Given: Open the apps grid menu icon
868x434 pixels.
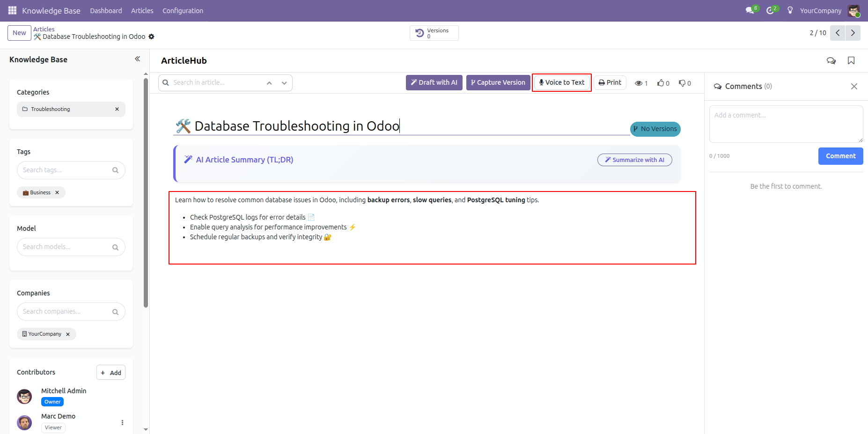Looking at the screenshot, I should [12, 10].
